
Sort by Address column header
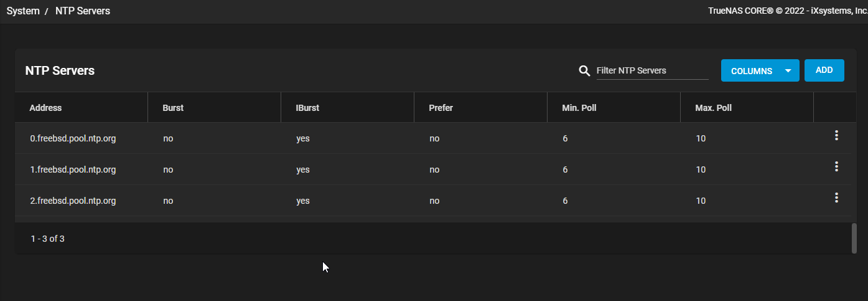(45, 108)
